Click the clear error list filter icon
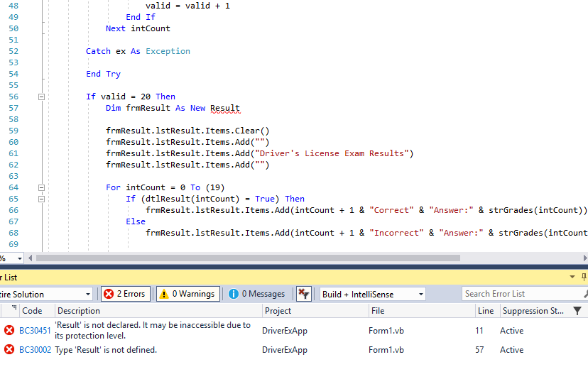This screenshot has width=588, height=384. 304,294
